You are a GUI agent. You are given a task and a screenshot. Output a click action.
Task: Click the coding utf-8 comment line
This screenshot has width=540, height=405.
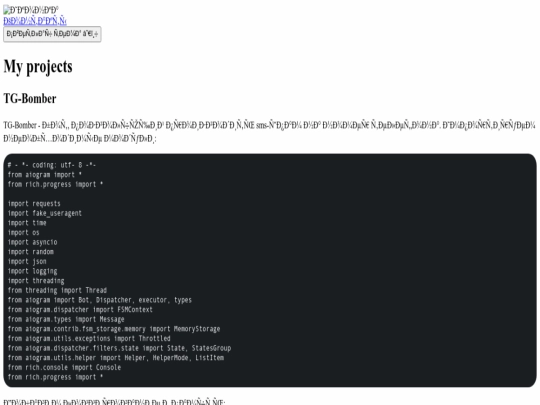(x=52, y=165)
